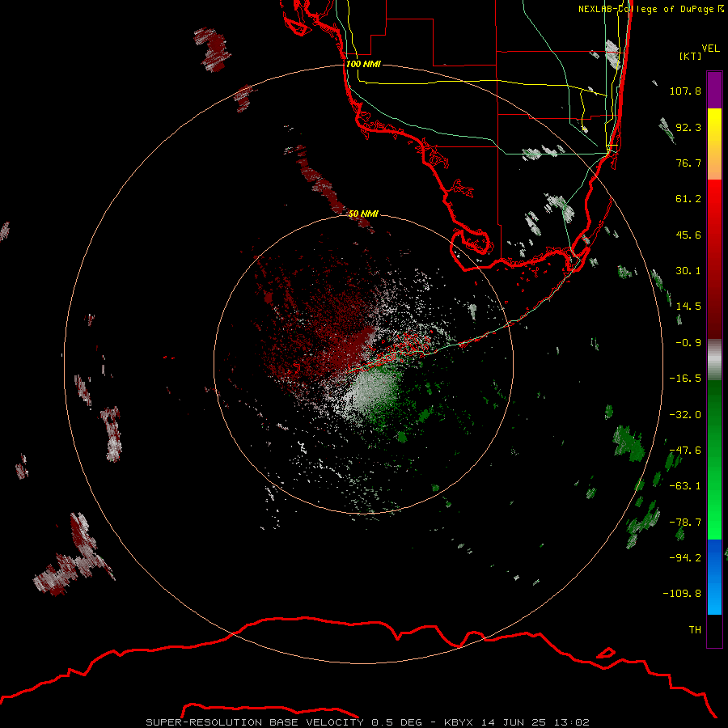Click the 92.3 velocity scale value
Viewport: 728px width, 728px height.
point(688,127)
